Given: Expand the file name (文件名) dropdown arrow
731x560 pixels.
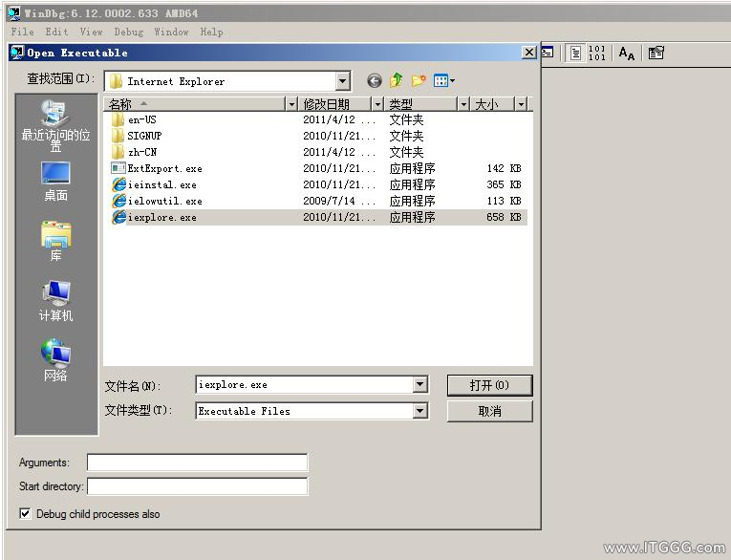Looking at the screenshot, I should click(x=419, y=385).
